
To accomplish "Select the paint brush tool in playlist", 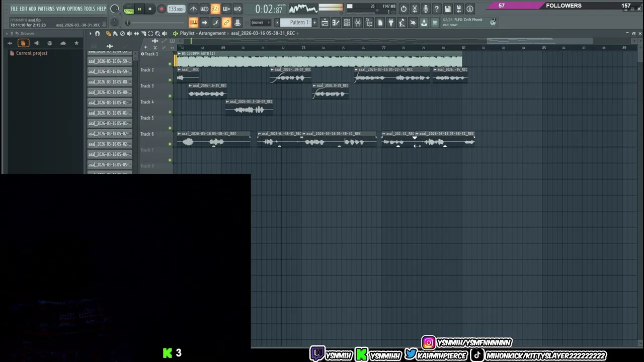I will coord(115,34).
